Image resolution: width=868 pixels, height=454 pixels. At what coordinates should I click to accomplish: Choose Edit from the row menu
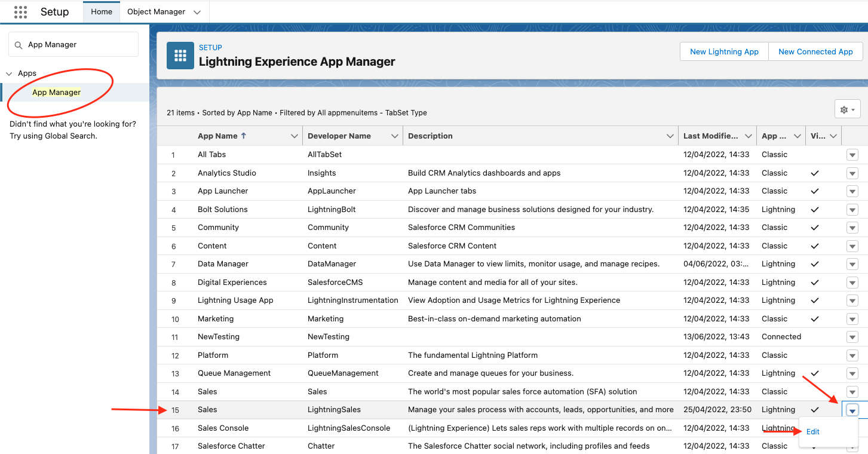pos(813,432)
